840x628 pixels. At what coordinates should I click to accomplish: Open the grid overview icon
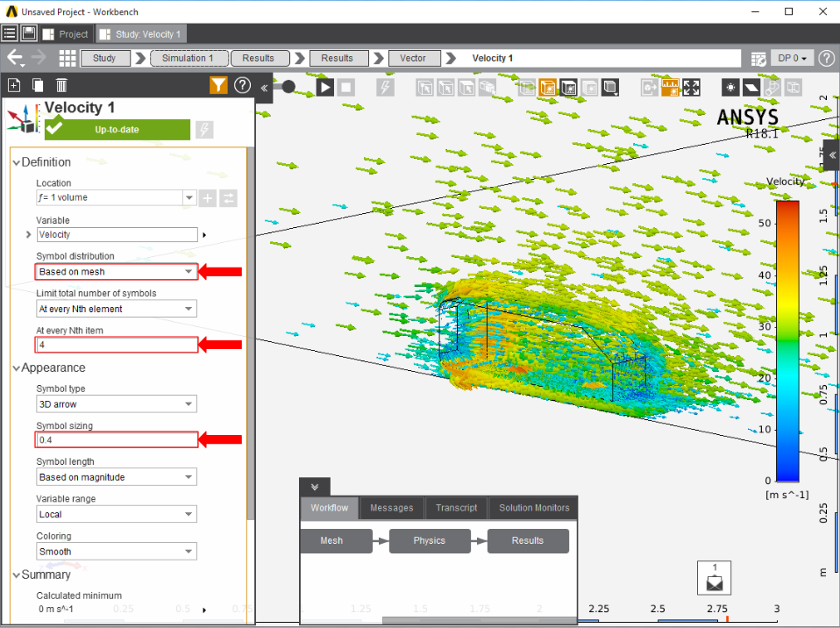pos(67,58)
